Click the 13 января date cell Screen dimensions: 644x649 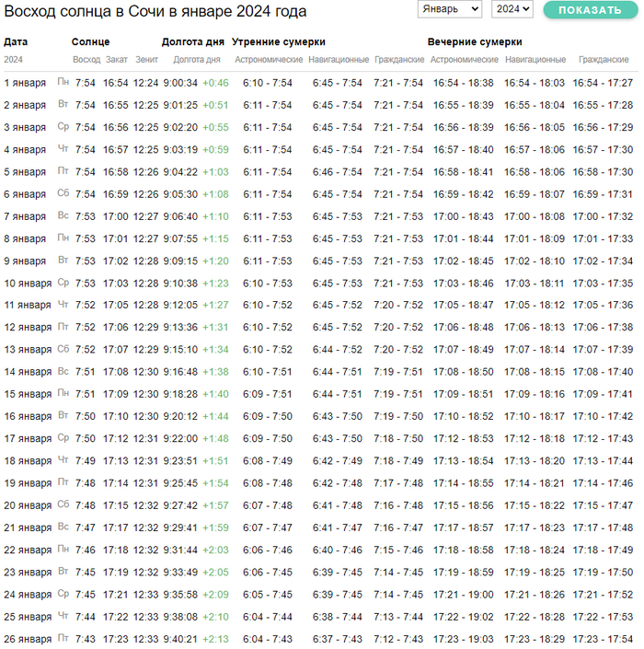(28, 350)
